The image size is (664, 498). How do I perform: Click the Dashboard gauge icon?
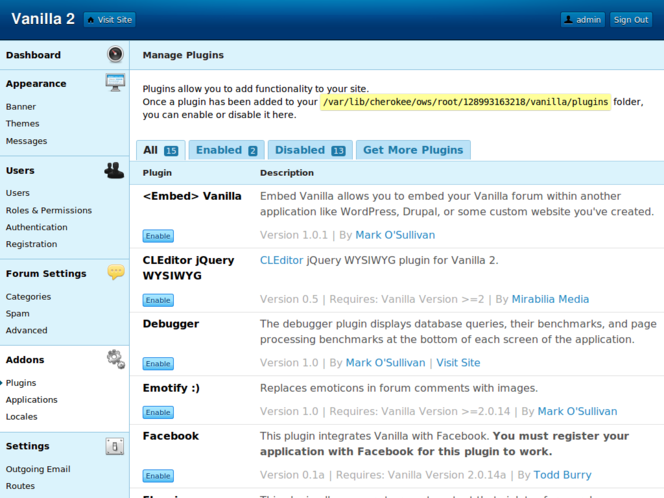pyautogui.click(x=115, y=55)
